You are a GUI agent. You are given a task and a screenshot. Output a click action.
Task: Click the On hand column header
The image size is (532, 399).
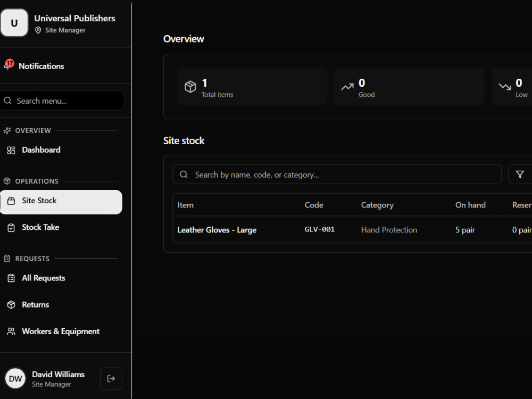(470, 205)
